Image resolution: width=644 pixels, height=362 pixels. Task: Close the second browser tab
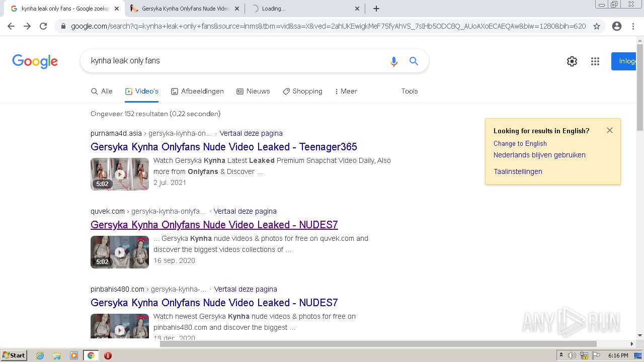point(237,9)
